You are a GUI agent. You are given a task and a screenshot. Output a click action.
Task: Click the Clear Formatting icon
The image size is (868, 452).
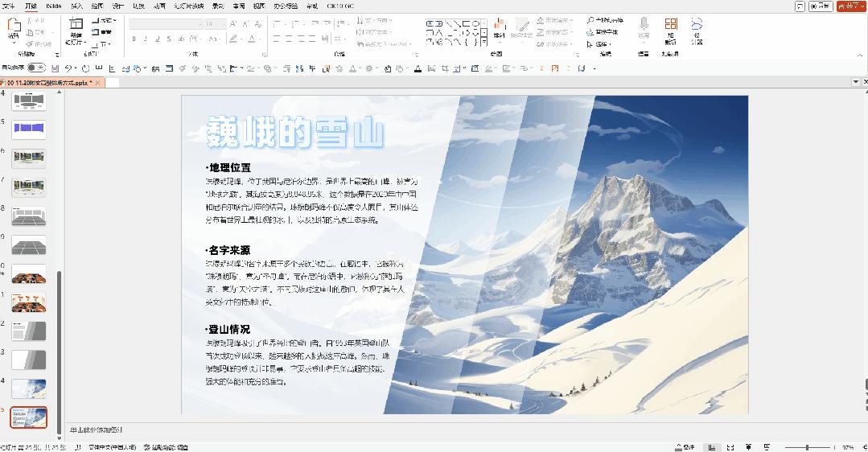pos(258,24)
